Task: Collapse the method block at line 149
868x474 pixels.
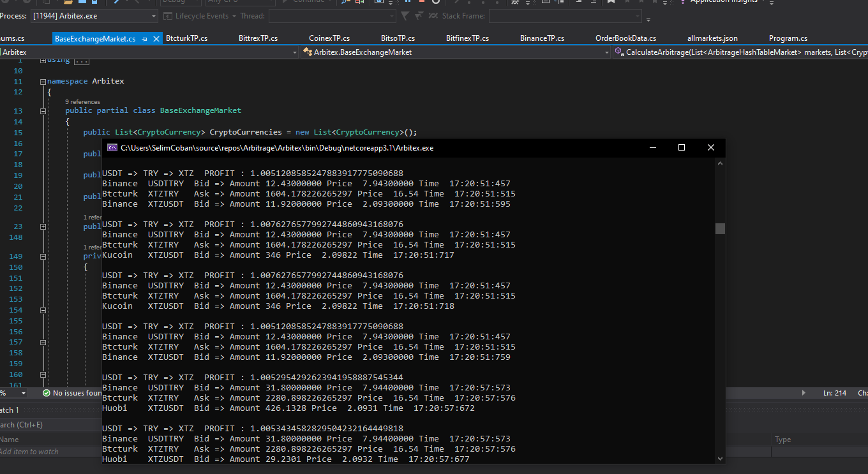Action: [43, 256]
